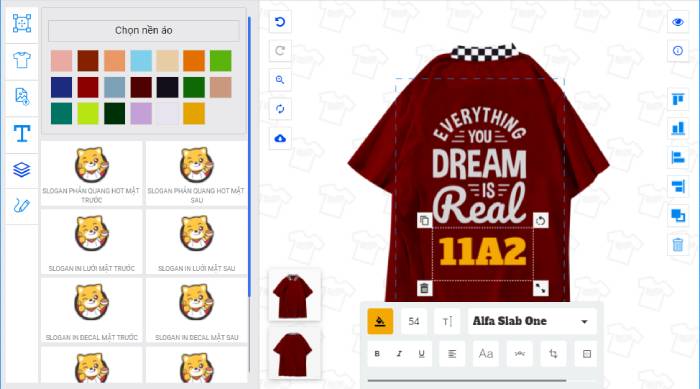Click the scale handle of 11A2 text

click(541, 288)
